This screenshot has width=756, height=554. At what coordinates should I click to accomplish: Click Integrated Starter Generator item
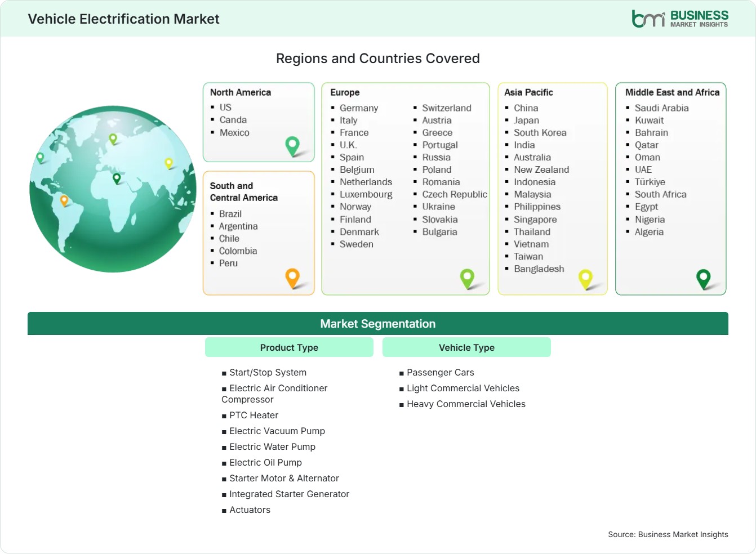point(289,494)
